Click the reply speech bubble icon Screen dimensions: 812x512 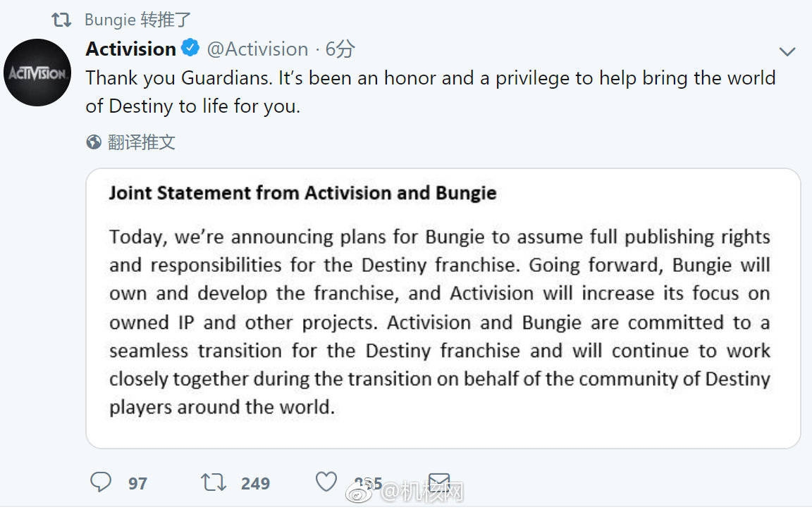[101, 482]
